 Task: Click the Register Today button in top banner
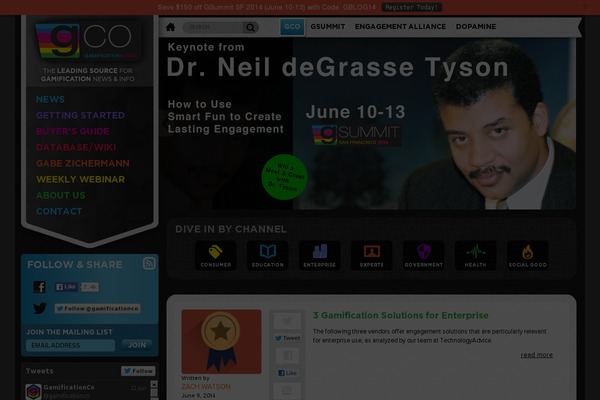(411, 7)
